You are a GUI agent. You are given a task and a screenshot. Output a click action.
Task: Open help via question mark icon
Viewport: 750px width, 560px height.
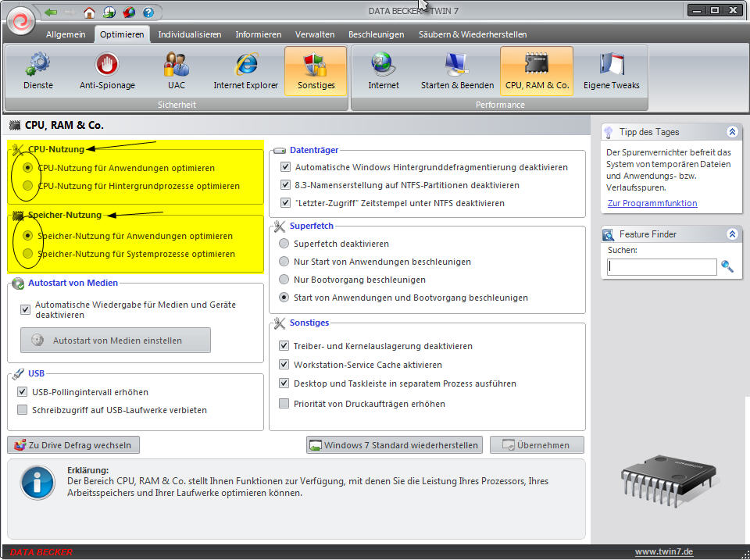148,12
